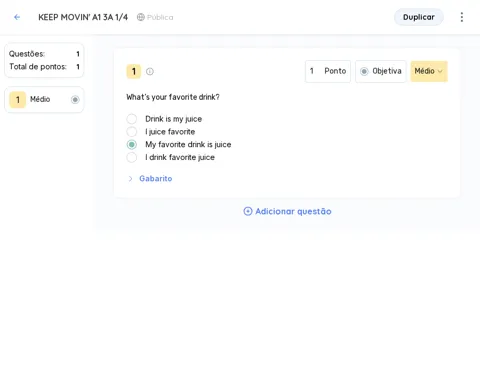Select question 1 Médio card in sidebar
This screenshot has width=480, height=384.
[44, 99]
